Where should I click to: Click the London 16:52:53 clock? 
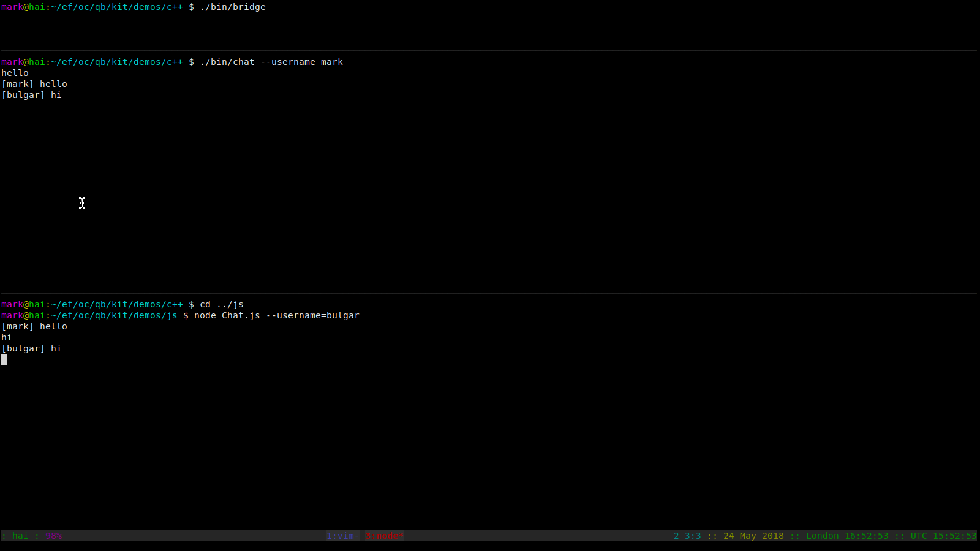847,536
